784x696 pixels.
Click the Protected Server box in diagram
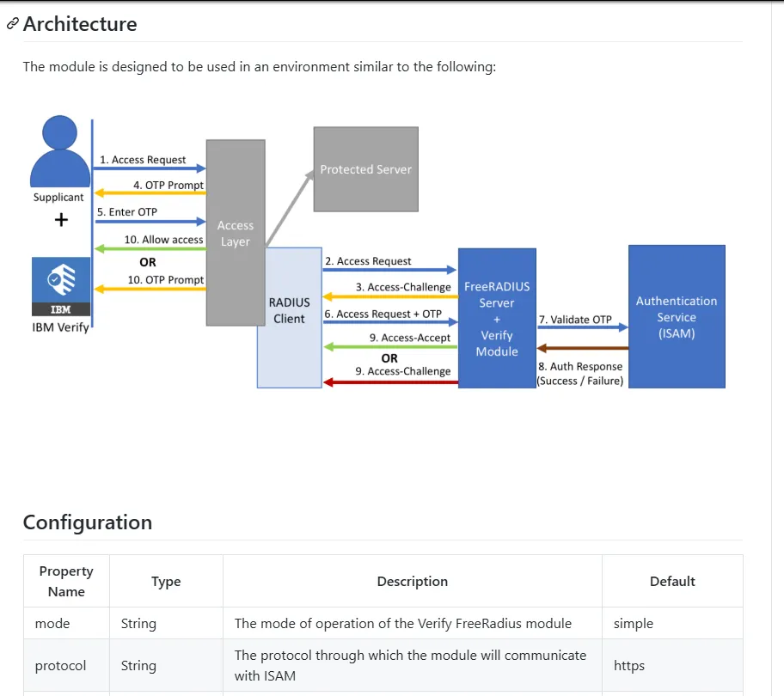pyautogui.click(x=366, y=169)
